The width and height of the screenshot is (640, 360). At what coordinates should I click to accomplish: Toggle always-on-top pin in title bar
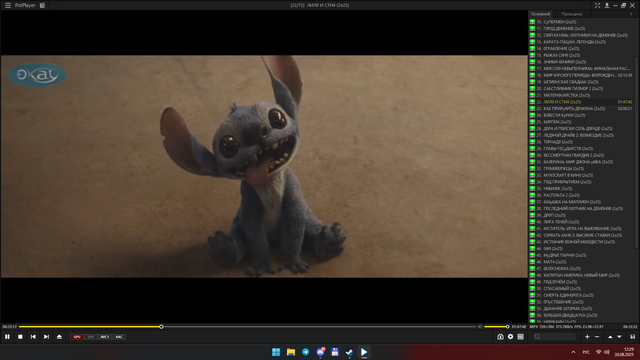tap(607, 5)
